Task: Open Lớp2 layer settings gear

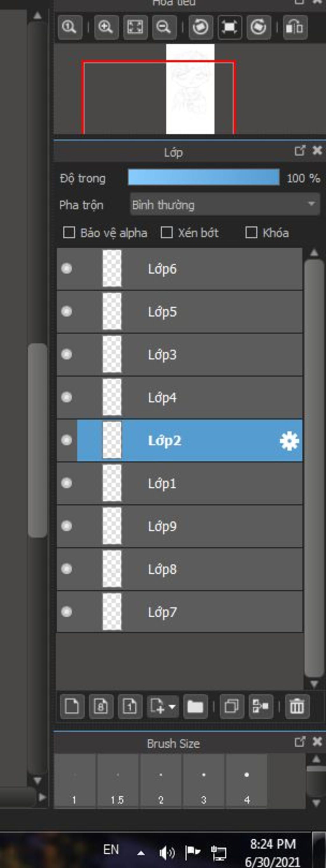Action: pyautogui.click(x=289, y=441)
